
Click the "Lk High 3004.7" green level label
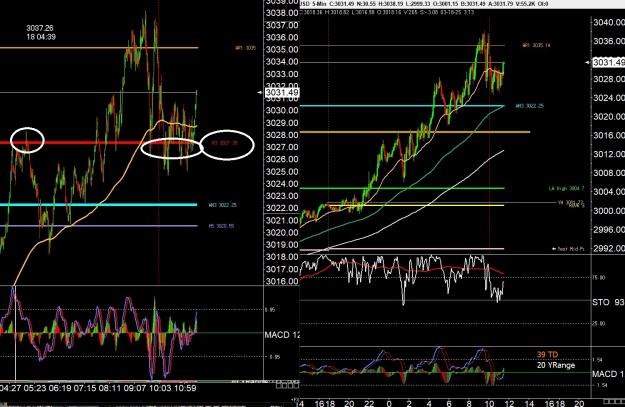tap(566, 188)
